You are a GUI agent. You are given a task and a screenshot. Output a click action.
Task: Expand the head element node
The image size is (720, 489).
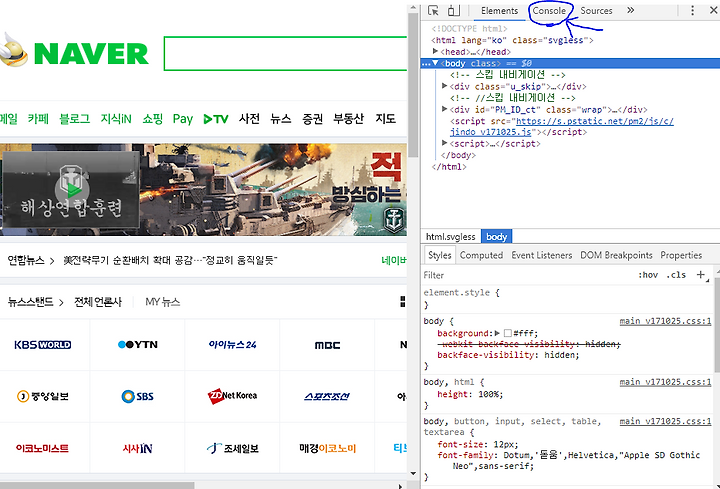pos(435,51)
